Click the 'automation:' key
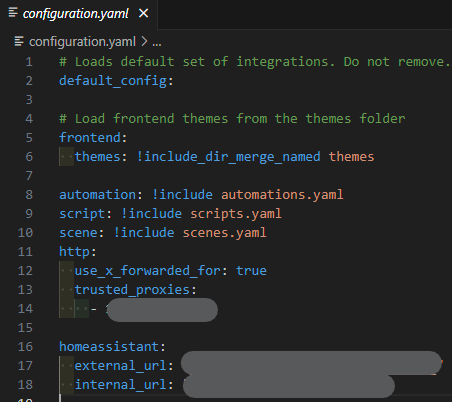The height and width of the screenshot is (402, 452). click(101, 195)
